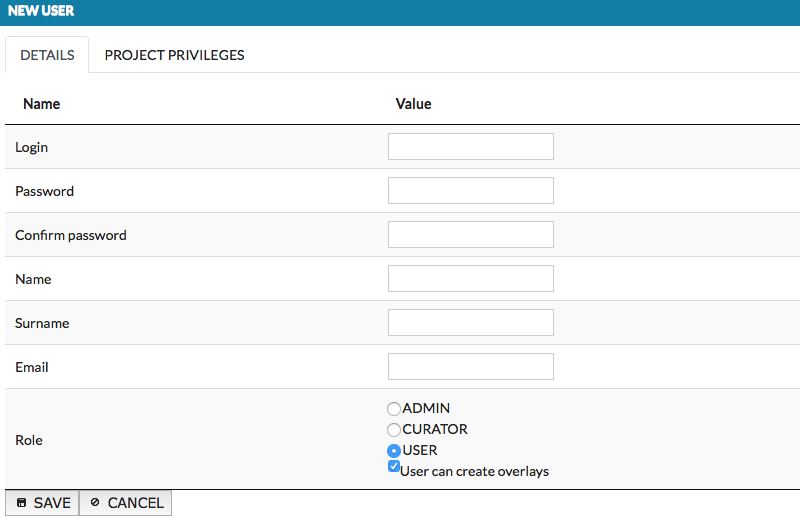Open the Details tab

click(x=47, y=55)
